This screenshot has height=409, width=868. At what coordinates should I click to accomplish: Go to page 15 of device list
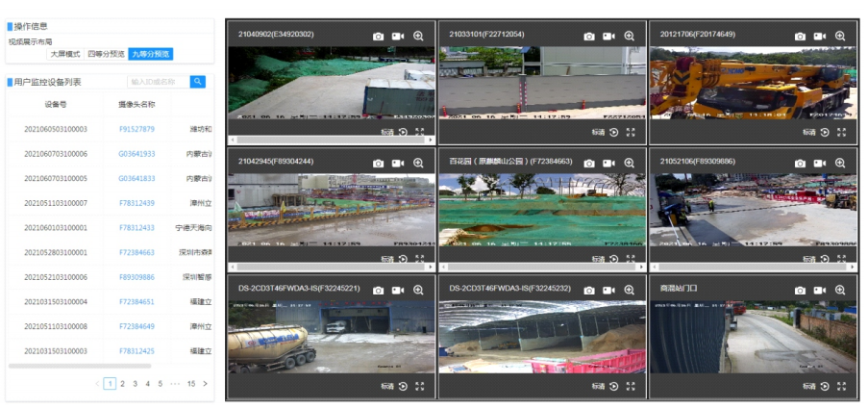pos(191,383)
